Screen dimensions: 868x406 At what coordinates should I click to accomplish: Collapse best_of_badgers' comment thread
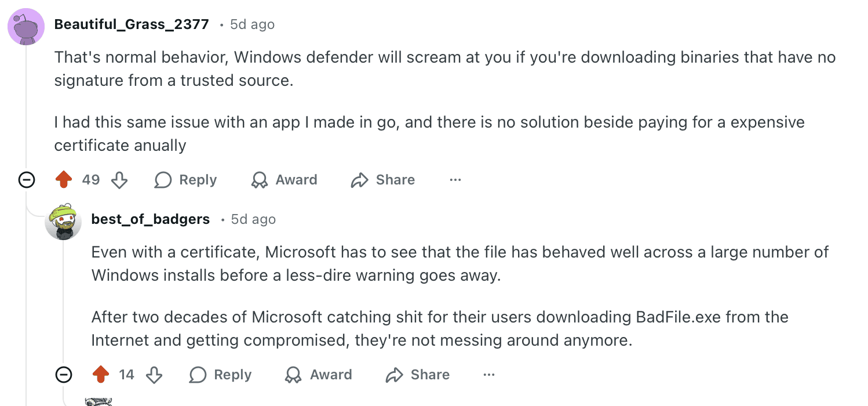pos(64,375)
